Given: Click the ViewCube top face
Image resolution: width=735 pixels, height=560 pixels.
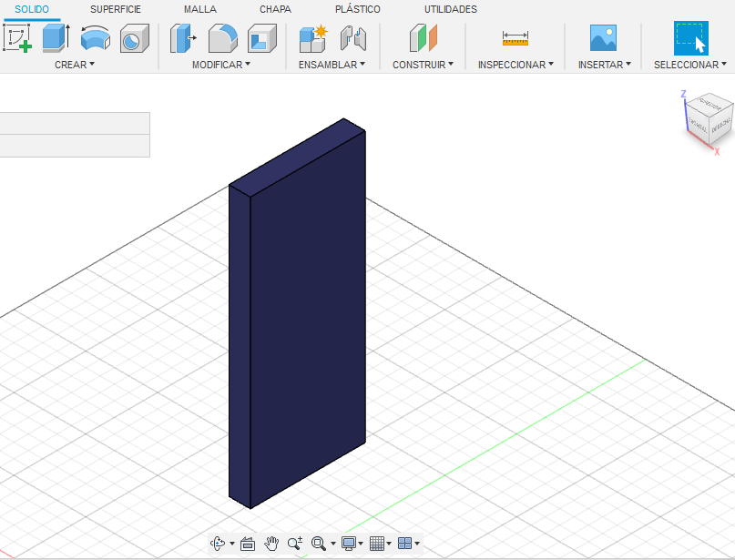Looking at the screenshot, I should point(709,104).
